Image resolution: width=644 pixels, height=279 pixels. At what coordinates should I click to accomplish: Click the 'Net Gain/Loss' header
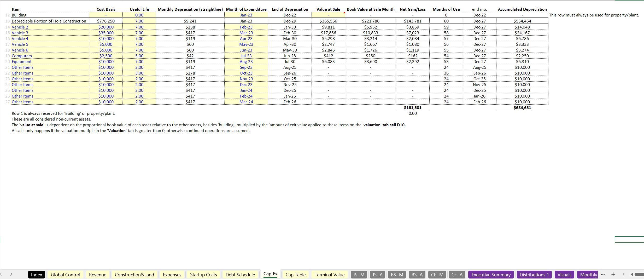(x=413, y=9)
